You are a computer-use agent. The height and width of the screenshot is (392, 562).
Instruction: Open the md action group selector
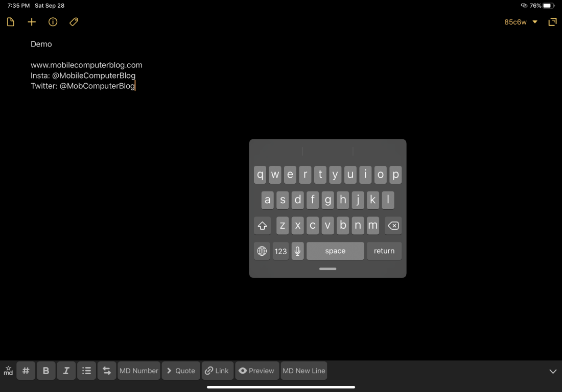8,371
